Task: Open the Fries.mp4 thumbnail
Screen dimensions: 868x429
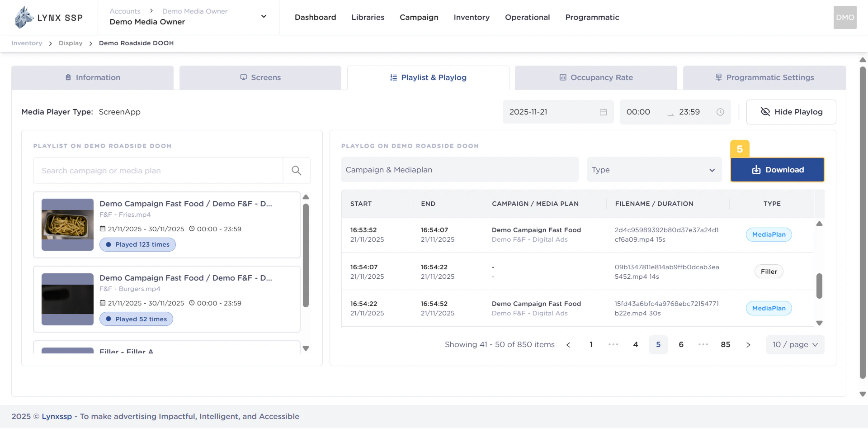Action: 67,224
